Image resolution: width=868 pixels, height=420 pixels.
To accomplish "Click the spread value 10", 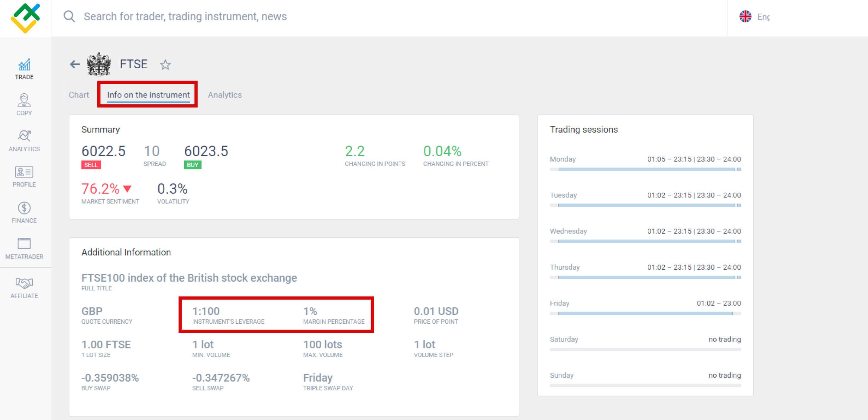I will click(152, 151).
